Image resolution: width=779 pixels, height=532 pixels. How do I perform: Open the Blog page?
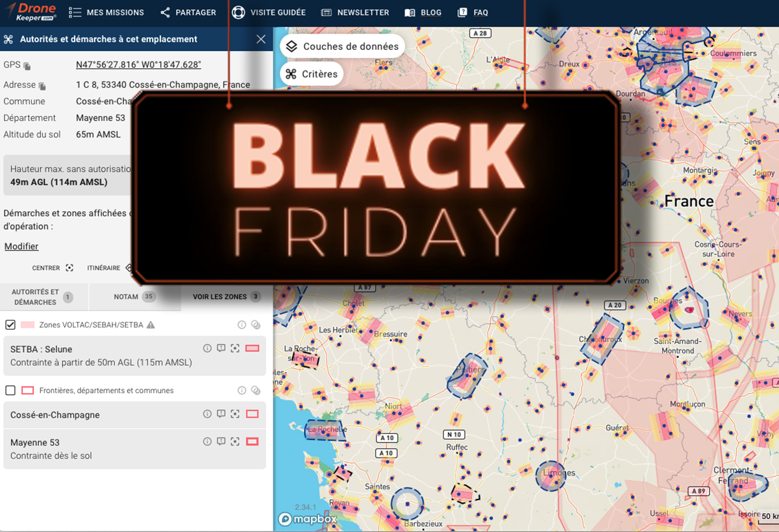coord(423,12)
